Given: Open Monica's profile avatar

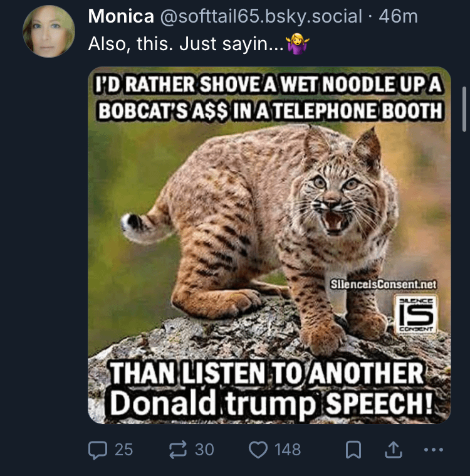Looking at the screenshot, I should click(x=49, y=31).
